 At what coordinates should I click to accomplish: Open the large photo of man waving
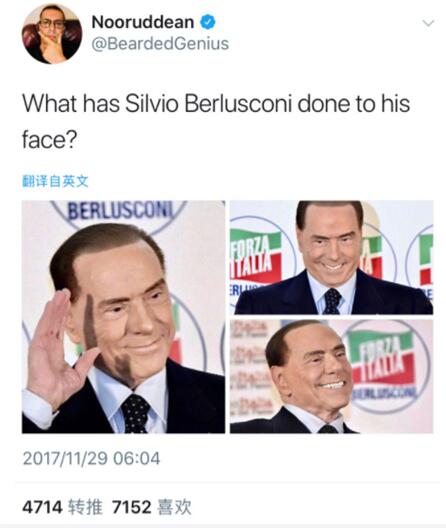[x=123, y=317]
